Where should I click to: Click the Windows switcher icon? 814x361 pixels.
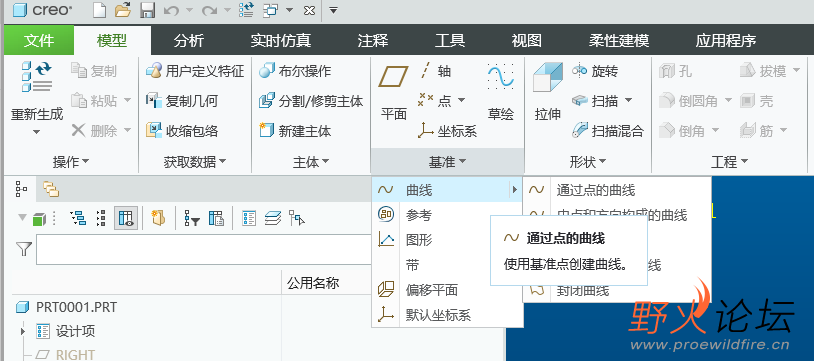click(x=270, y=10)
